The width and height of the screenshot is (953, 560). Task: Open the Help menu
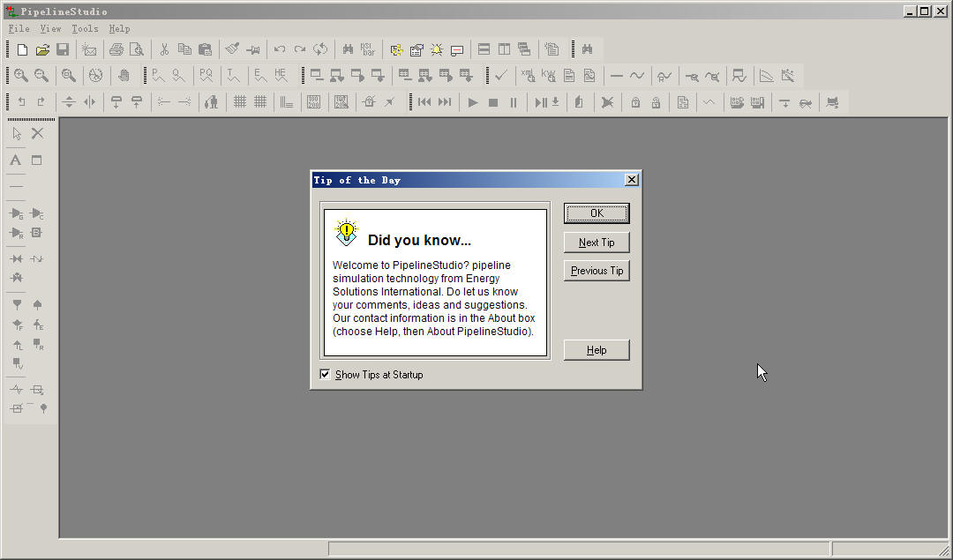119,28
